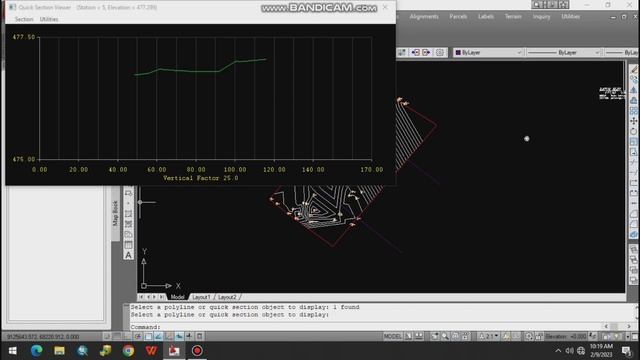Click the MODEL space button in status bar

coord(393,336)
